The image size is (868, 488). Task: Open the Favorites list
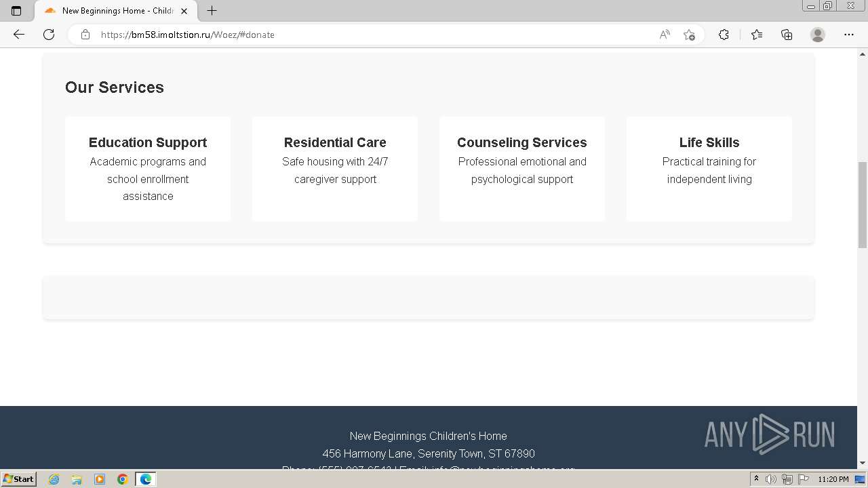click(x=757, y=35)
